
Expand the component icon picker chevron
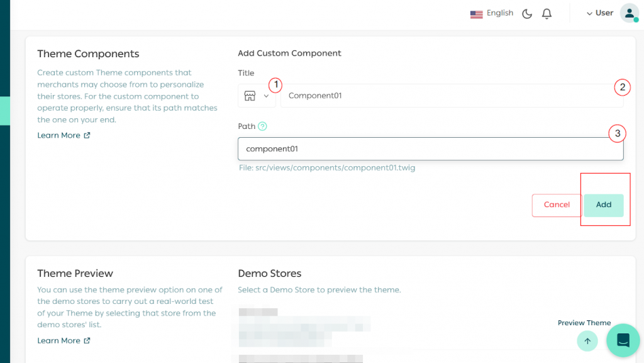coord(266,96)
